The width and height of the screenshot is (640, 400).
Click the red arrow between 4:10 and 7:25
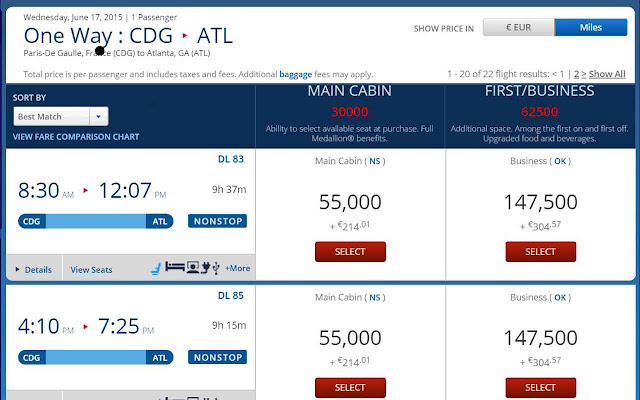click(x=86, y=327)
